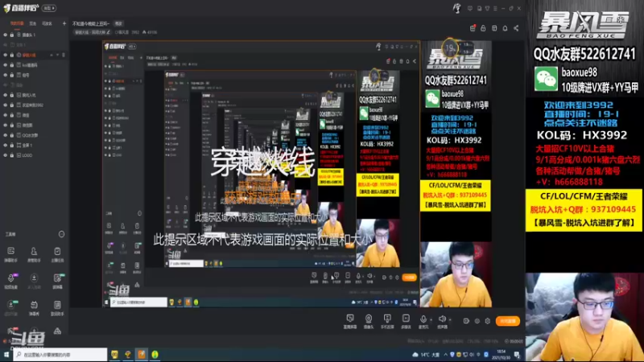Open the mode pill next to the 直播伴侣 logo
Screen dimensions: 644x362
(x=49, y=8)
